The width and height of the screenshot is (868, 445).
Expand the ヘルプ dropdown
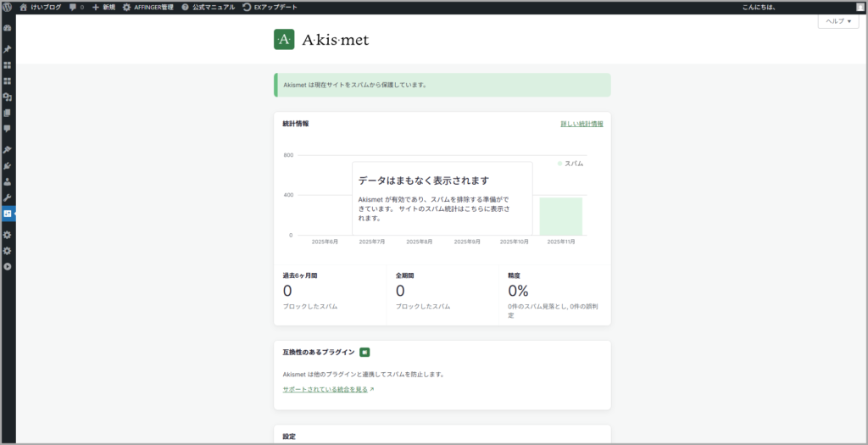click(838, 21)
